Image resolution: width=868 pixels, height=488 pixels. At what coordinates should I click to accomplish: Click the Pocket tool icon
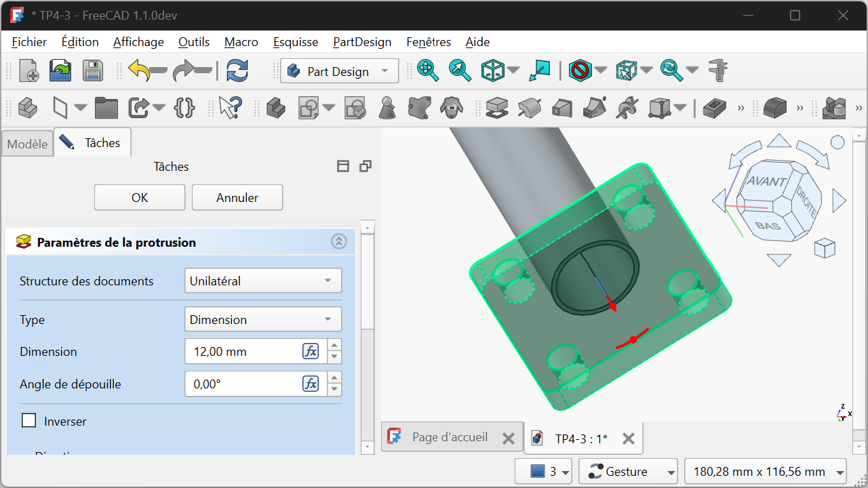pyautogui.click(x=714, y=107)
